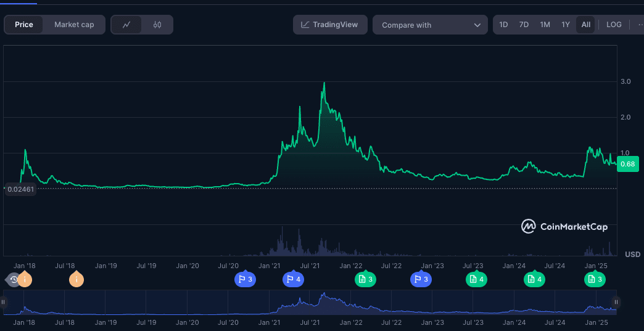644x331 pixels.
Task: Click the 0.68 current price label
Action: (x=627, y=164)
